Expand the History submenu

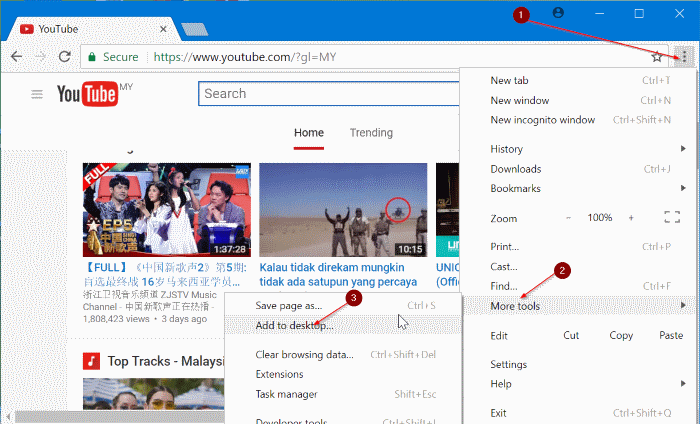579,149
